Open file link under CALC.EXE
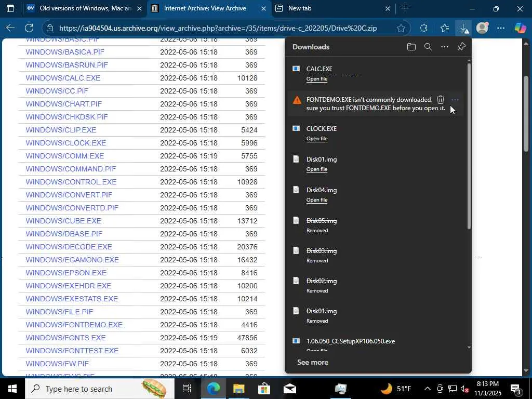The width and height of the screenshot is (532, 399). (317, 79)
